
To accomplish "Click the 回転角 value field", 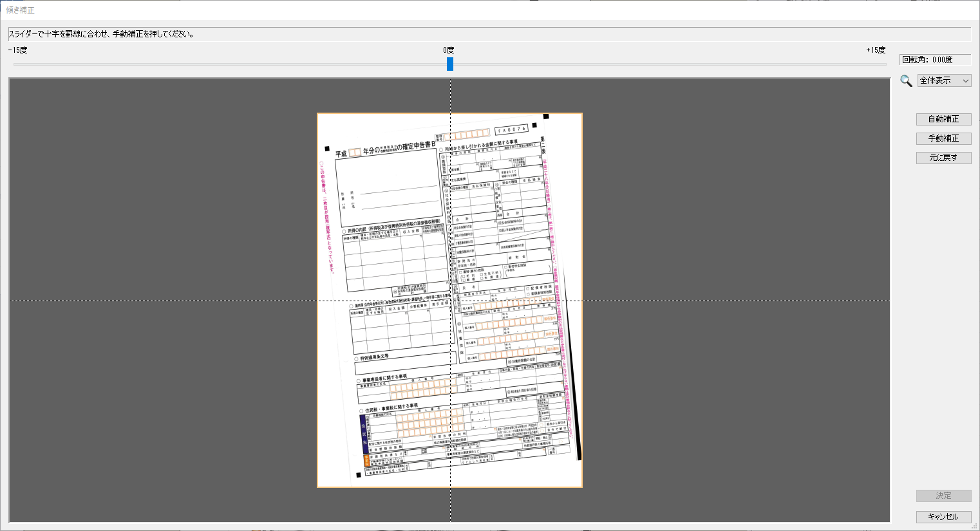I will pyautogui.click(x=935, y=60).
